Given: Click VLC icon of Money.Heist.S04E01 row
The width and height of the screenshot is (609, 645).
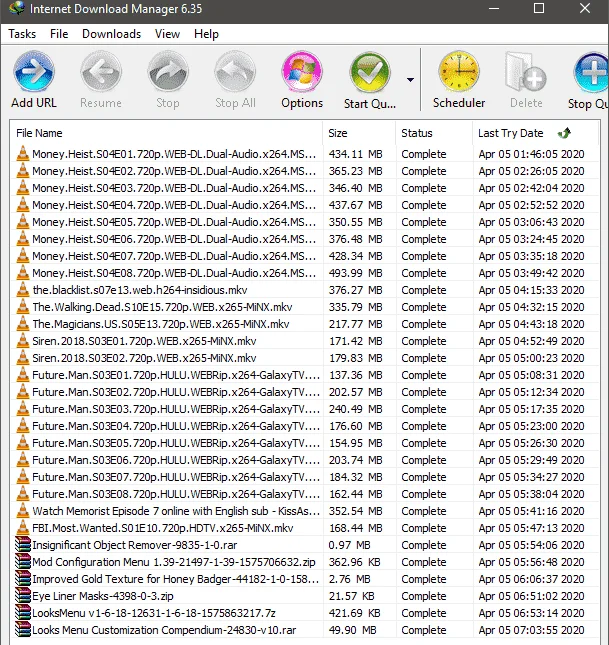Looking at the screenshot, I should [x=23, y=154].
